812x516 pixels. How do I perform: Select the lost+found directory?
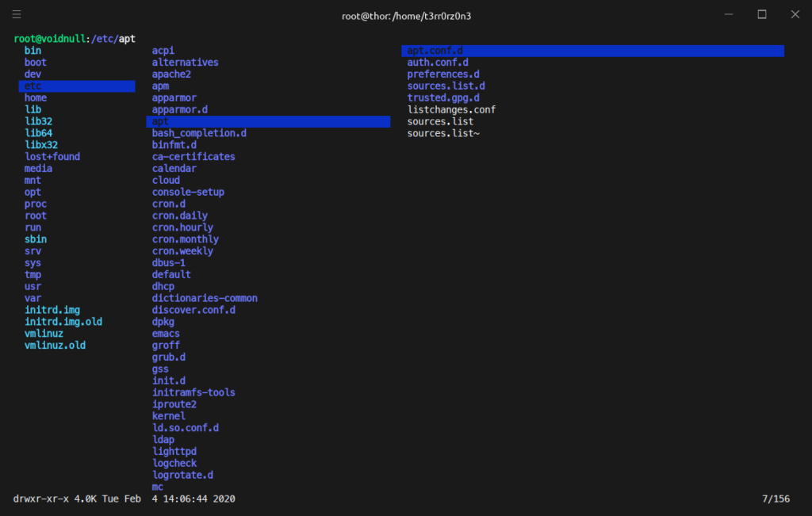click(52, 157)
